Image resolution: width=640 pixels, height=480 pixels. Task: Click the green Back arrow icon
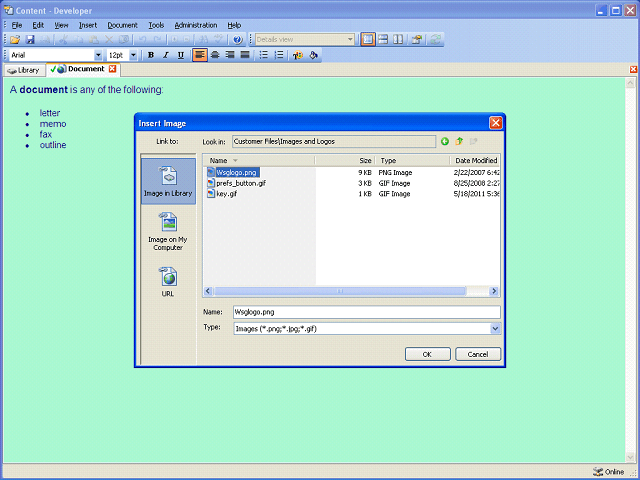pos(445,142)
